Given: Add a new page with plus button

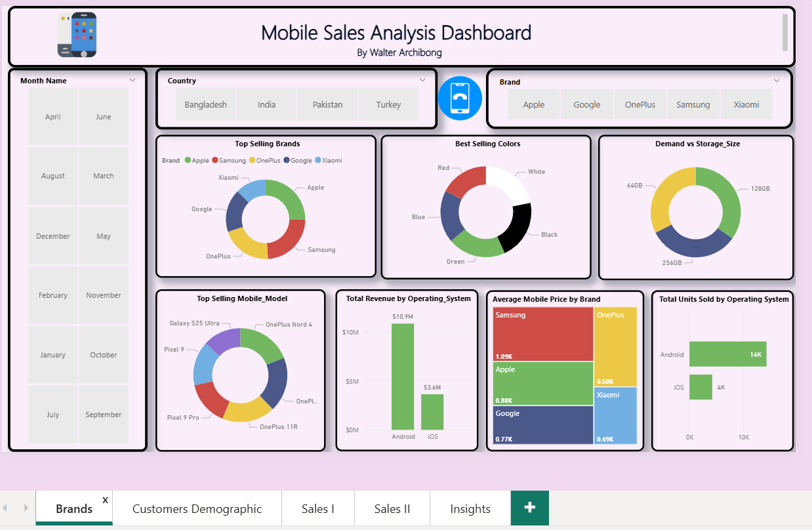Looking at the screenshot, I should (x=530, y=508).
